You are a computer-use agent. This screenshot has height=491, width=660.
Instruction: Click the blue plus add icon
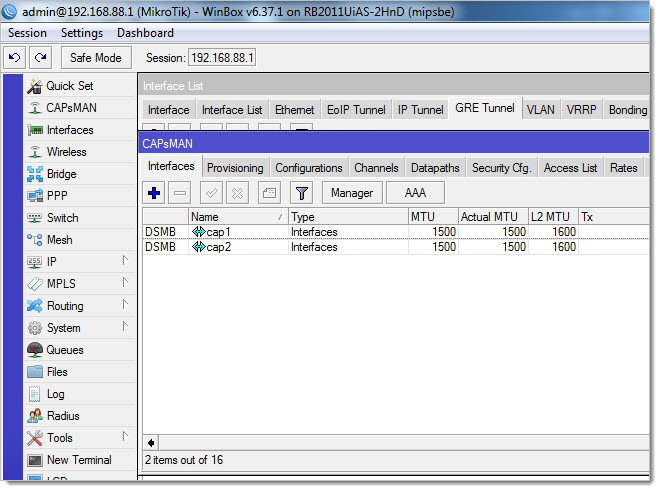154,193
